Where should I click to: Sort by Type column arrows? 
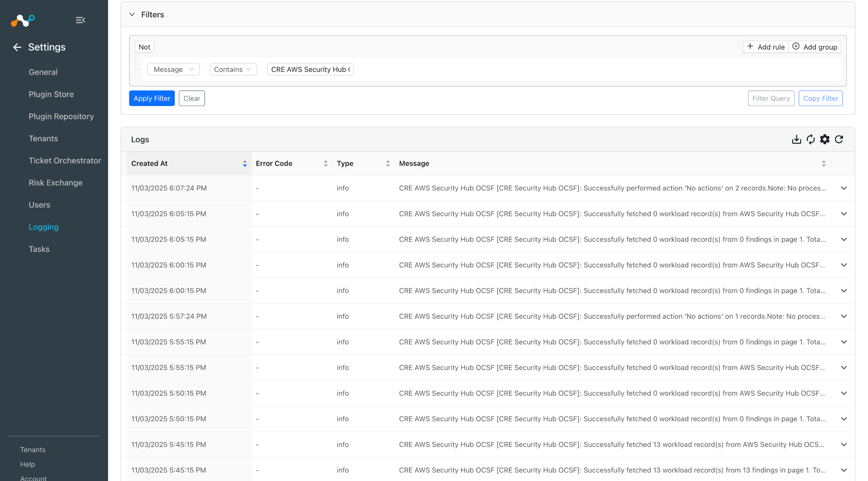pos(388,164)
